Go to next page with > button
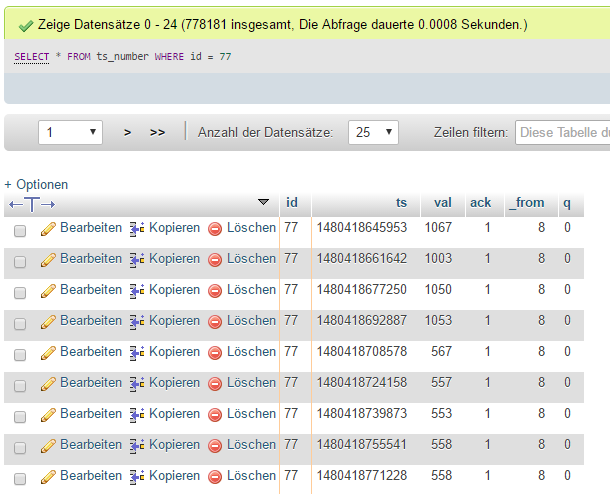Image resolution: width=610 pixels, height=494 pixels. coord(127,133)
